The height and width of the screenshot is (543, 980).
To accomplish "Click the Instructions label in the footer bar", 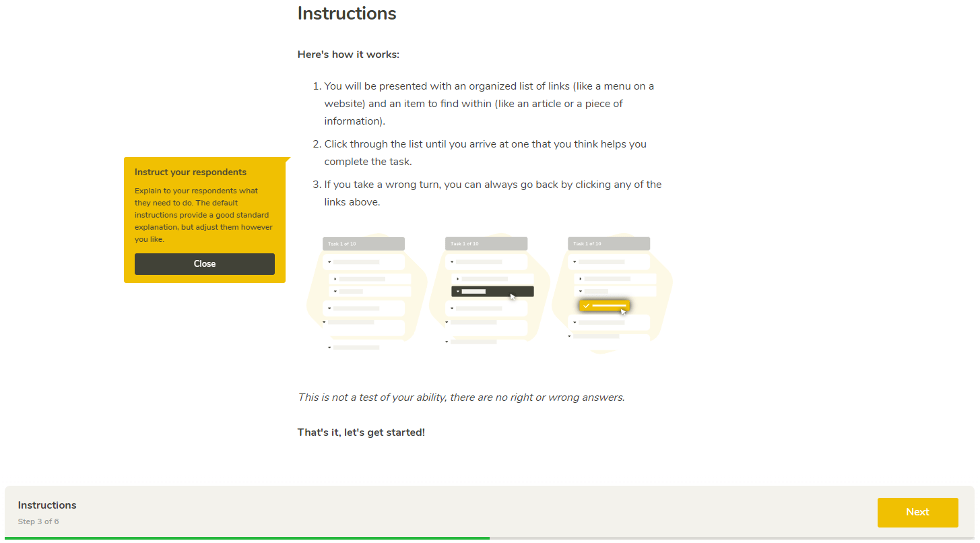I will click(x=47, y=505).
